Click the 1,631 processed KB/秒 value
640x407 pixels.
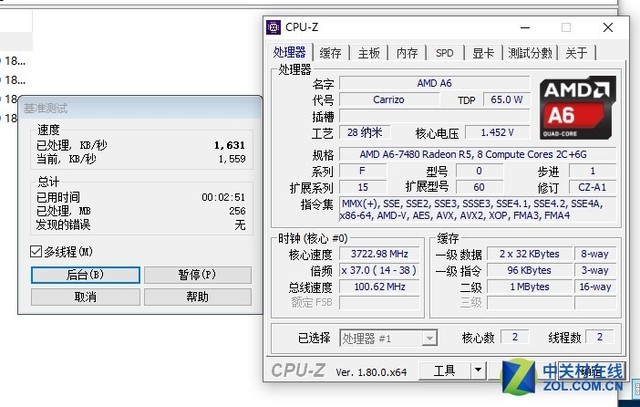tap(230, 145)
